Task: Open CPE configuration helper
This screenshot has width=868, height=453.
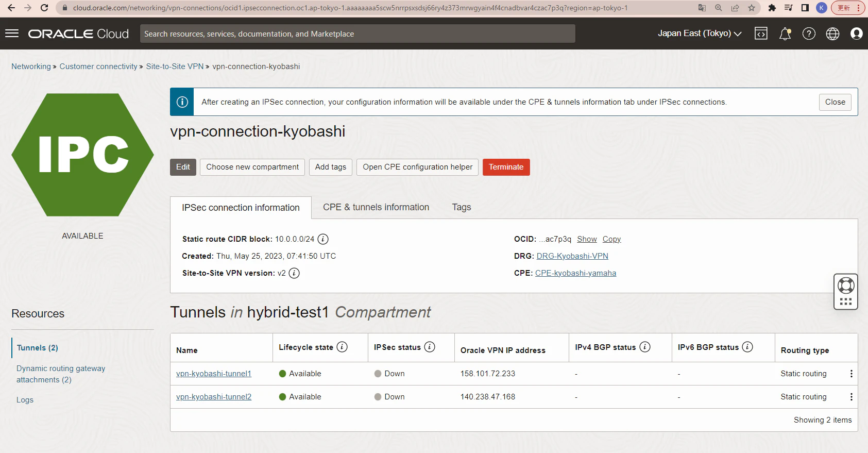Action: [418, 167]
